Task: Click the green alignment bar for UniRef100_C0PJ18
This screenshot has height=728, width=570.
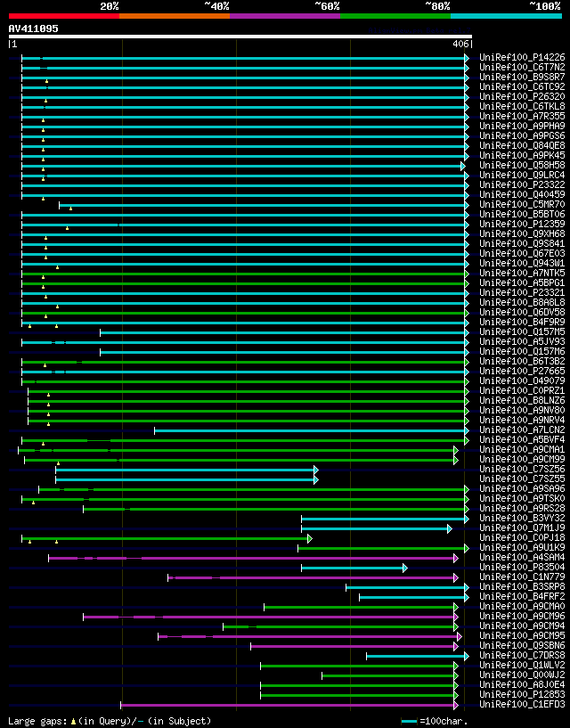Action: click(x=165, y=538)
